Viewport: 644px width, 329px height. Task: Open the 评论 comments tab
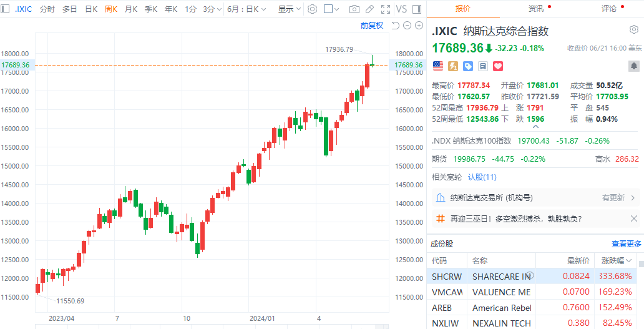point(608,9)
